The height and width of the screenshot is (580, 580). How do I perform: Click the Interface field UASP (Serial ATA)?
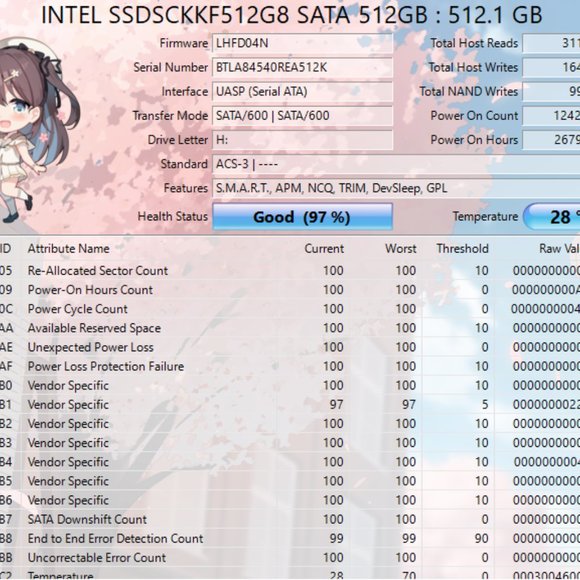point(302,92)
